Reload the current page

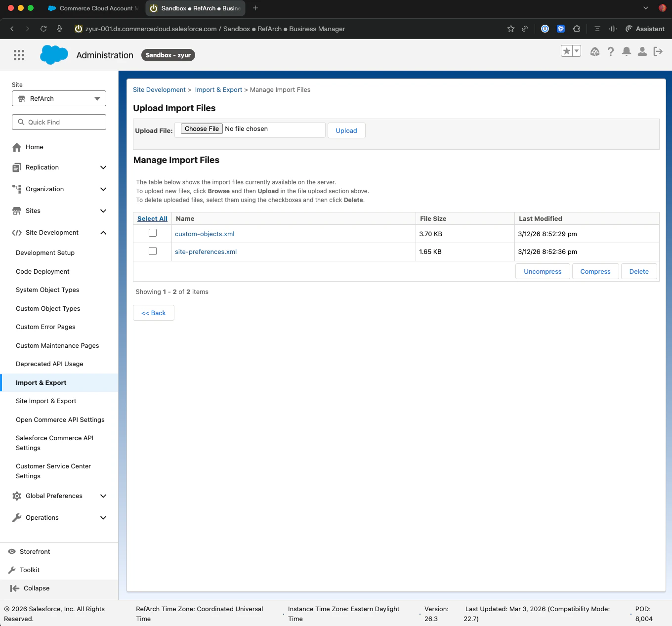(43, 29)
